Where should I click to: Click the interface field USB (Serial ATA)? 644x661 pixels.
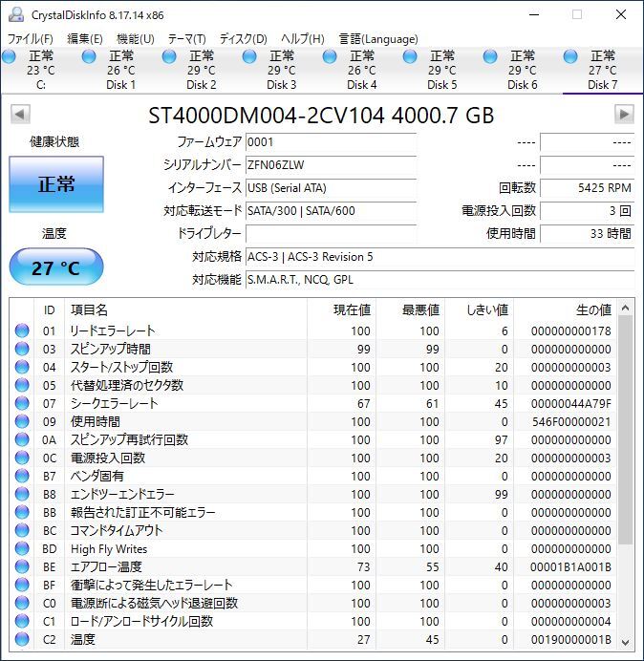(x=331, y=187)
